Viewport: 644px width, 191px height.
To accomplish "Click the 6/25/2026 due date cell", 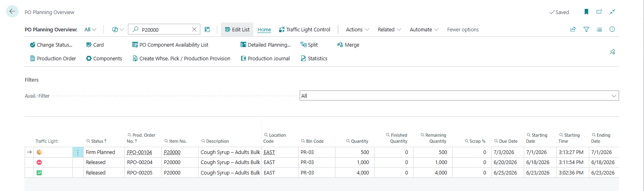I will [x=507, y=173].
